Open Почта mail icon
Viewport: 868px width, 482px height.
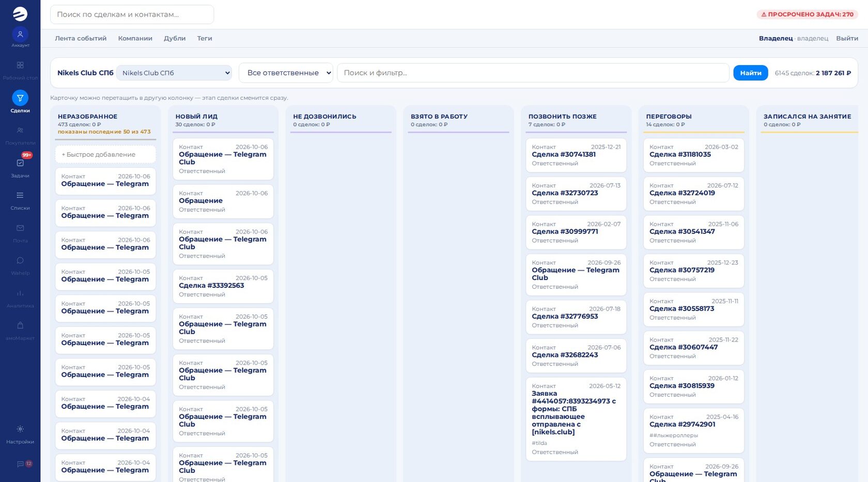(x=20, y=228)
